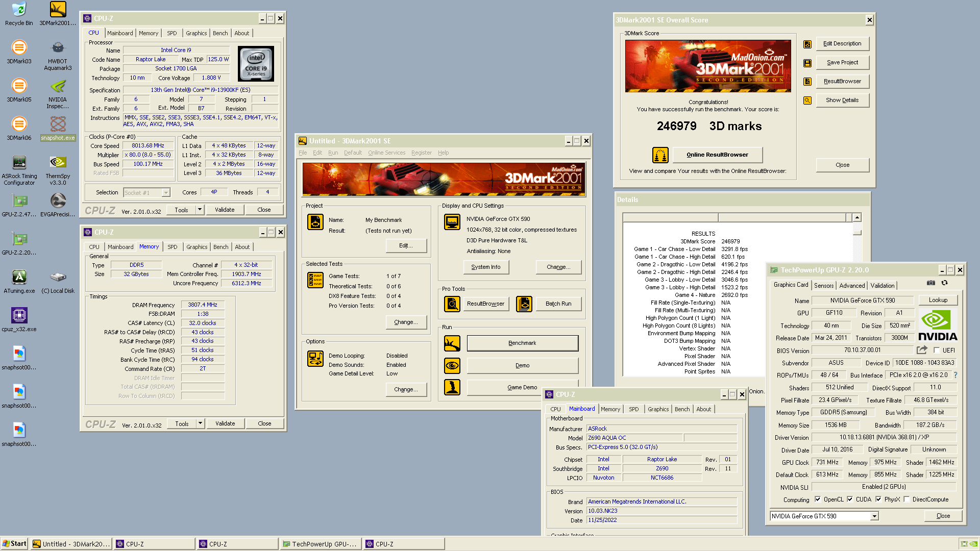Image resolution: width=980 pixels, height=551 pixels.
Task: Open the (C) Local Disk icon
Action: pos(58,282)
